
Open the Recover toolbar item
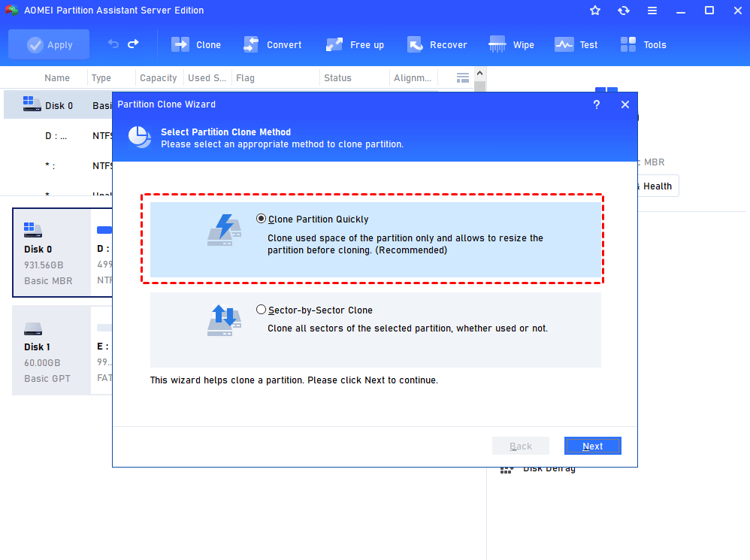pyautogui.click(x=437, y=44)
